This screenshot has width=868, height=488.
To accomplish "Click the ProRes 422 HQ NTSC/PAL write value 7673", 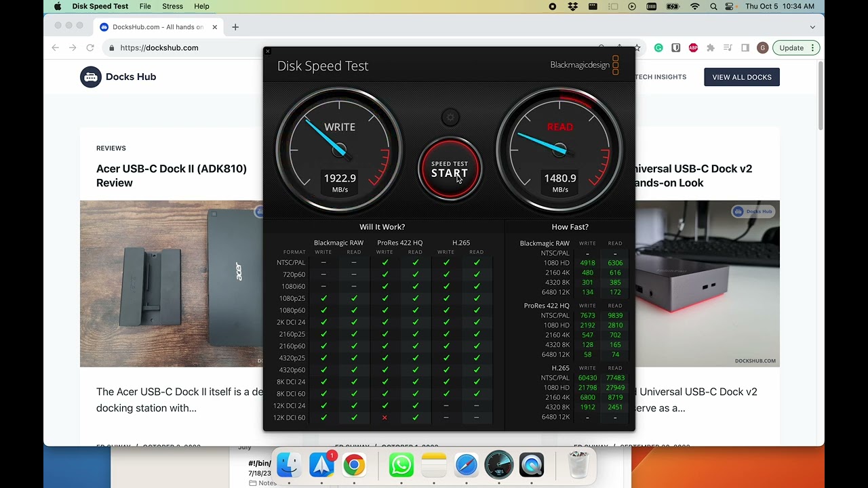I will pos(587,316).
